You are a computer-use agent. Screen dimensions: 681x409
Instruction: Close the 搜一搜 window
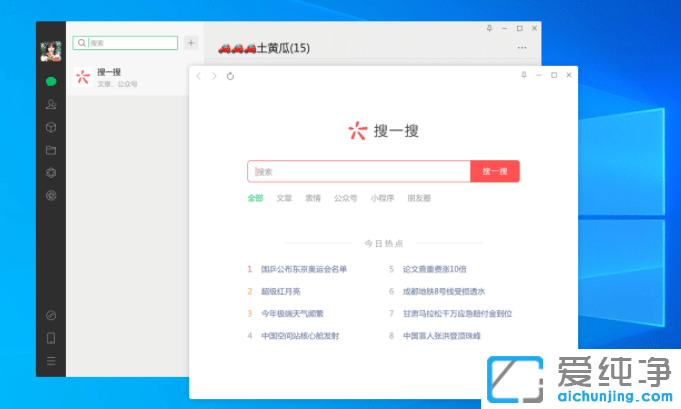569,75
